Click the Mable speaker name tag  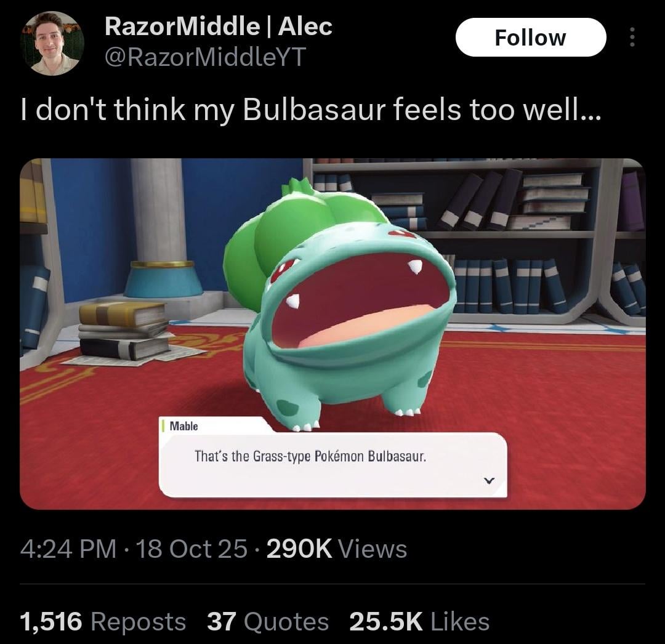point(183,425)
